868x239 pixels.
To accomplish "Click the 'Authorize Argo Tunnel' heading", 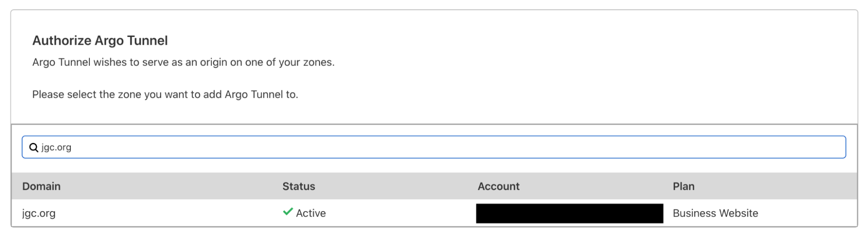I will pos(100,40).
